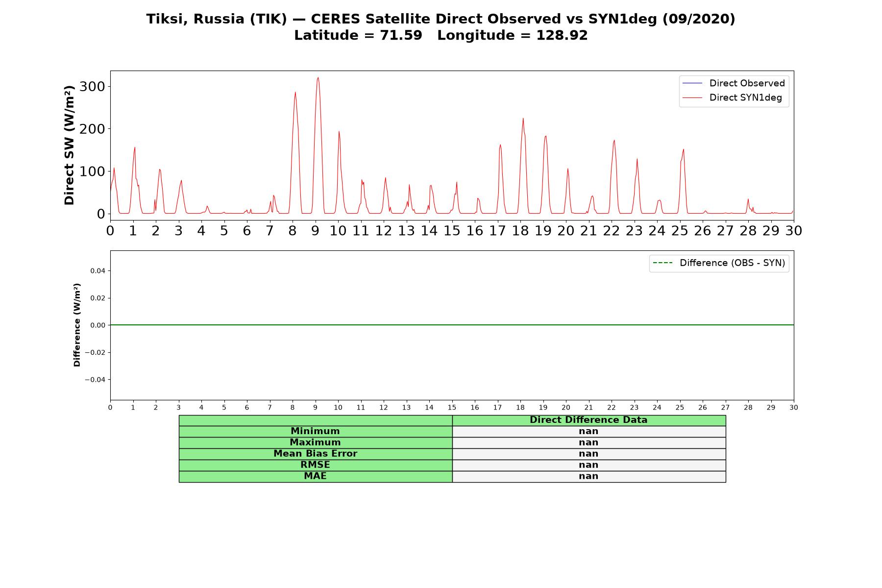The height and width of the screenshot is (588, 882).
Task: Click the nan value in the RMSE row
Action: pos(588,465)
